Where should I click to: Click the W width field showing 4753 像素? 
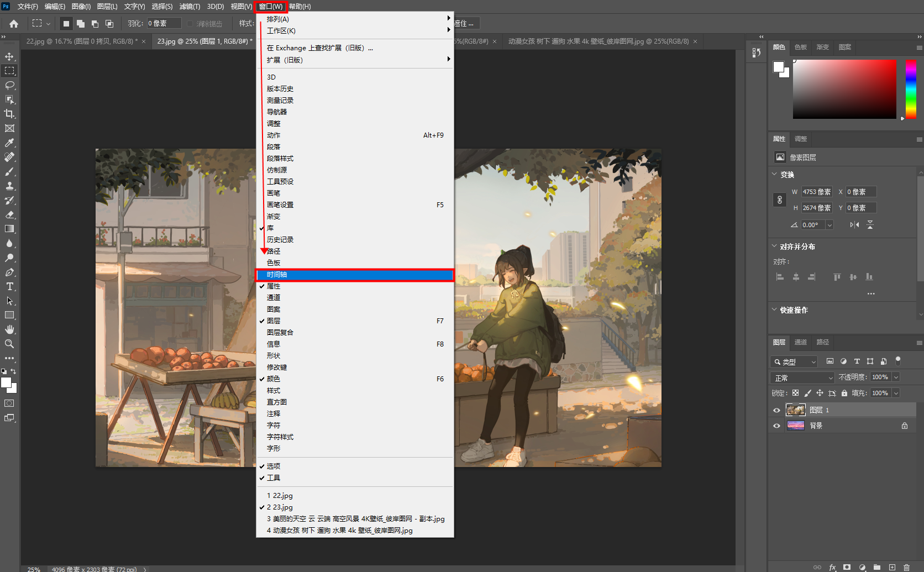click(817, 192)
